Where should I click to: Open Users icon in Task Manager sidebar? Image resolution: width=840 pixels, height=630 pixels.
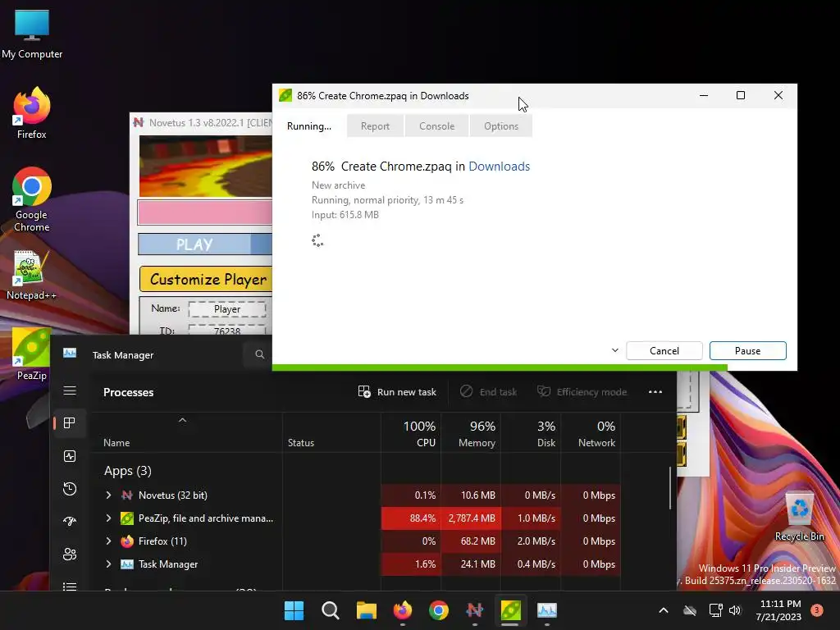[70, 554]
